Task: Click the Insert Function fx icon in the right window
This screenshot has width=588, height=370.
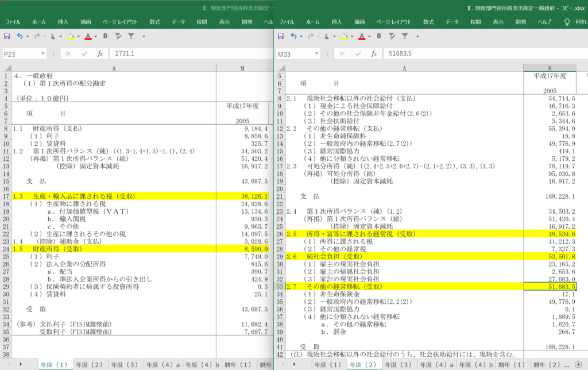Action: (x=373, y=54)
